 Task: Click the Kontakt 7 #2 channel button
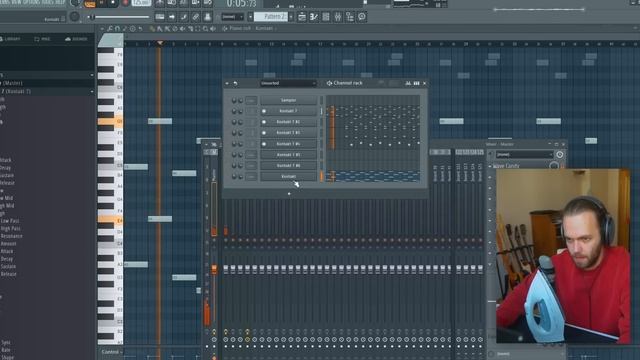pyautogui.click(x=289, y=122)
